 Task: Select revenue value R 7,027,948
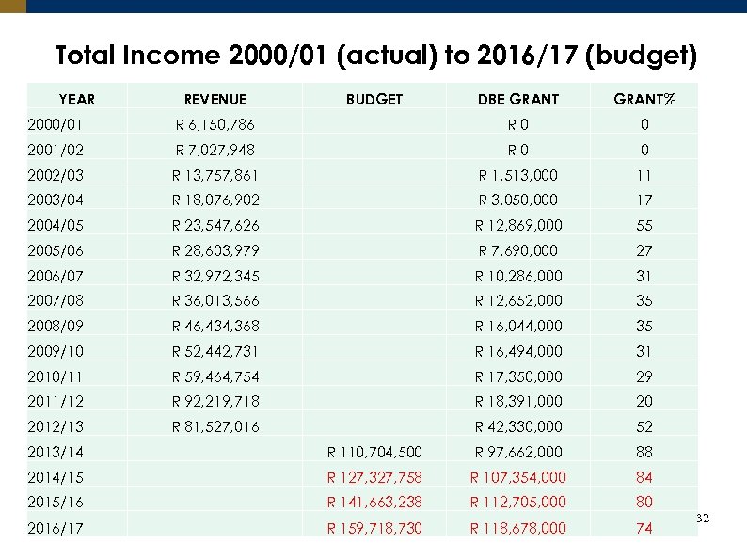click(x=215, y=150)
